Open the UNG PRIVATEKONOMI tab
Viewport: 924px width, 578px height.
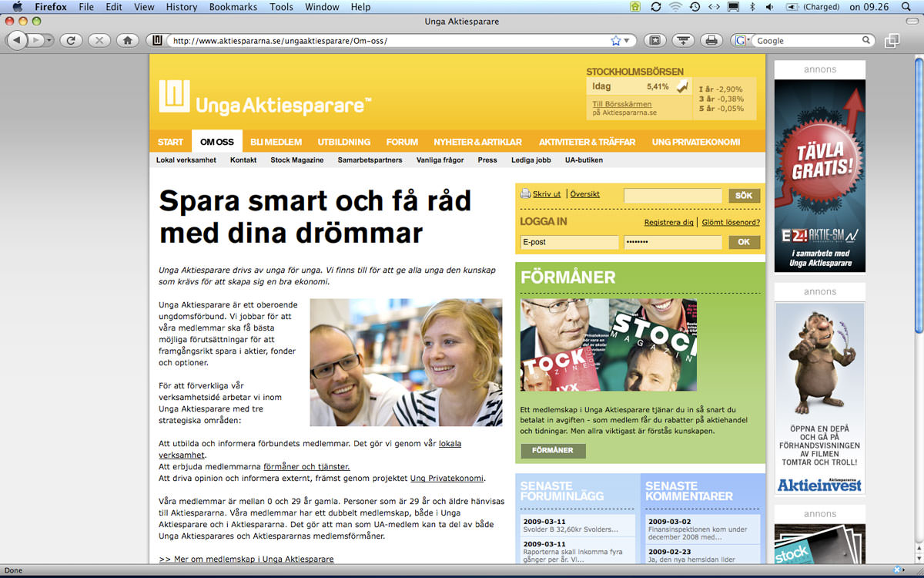tap(695, 142)
